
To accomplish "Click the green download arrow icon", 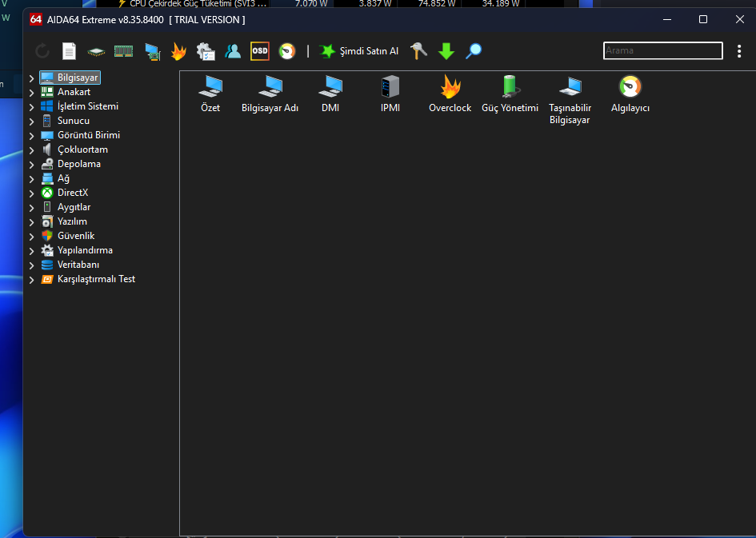I will pos(446,51).
